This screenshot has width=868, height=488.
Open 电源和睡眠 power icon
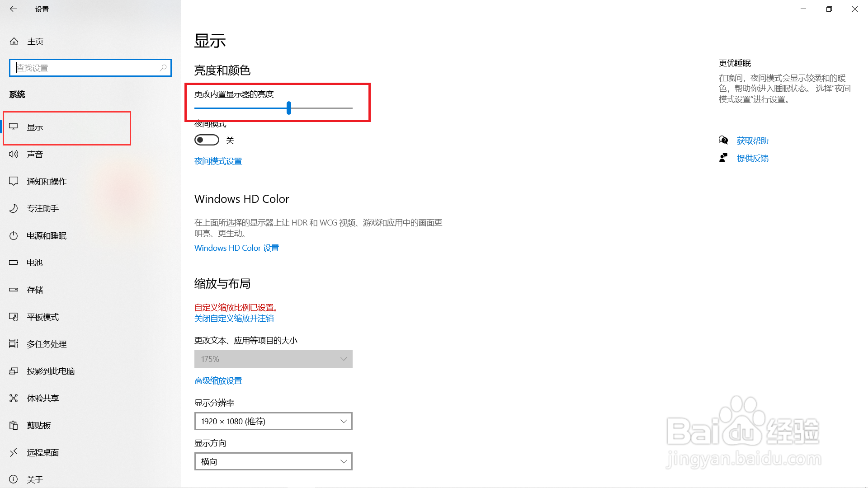pyautogui.click(x=14, y=235)
